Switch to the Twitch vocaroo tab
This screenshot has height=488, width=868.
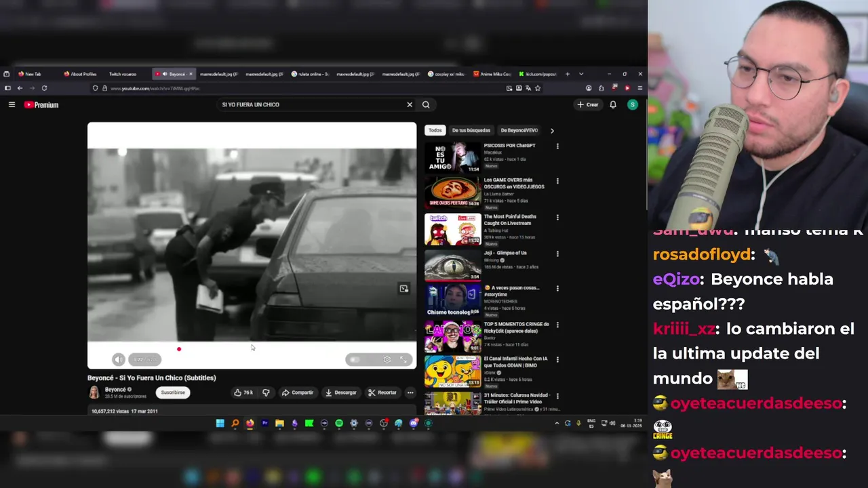point(123,74)
